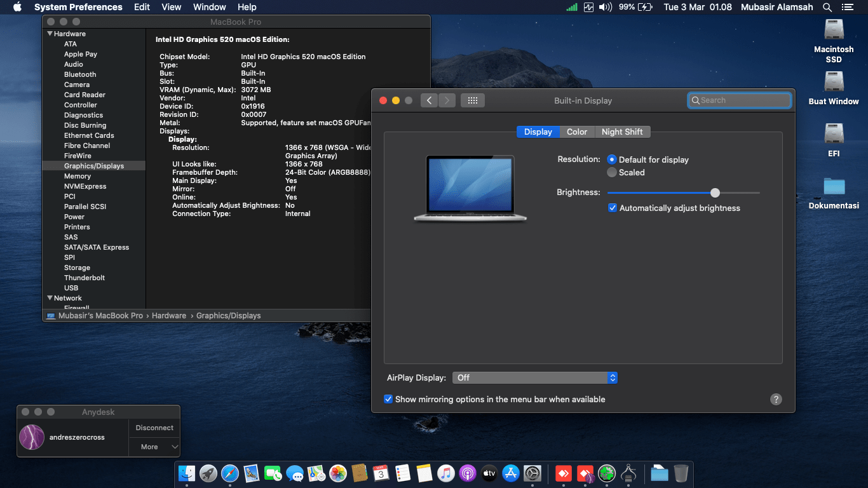Open Calendar from the dock
Screen dimensions: 868x488
tap(381, 473)
